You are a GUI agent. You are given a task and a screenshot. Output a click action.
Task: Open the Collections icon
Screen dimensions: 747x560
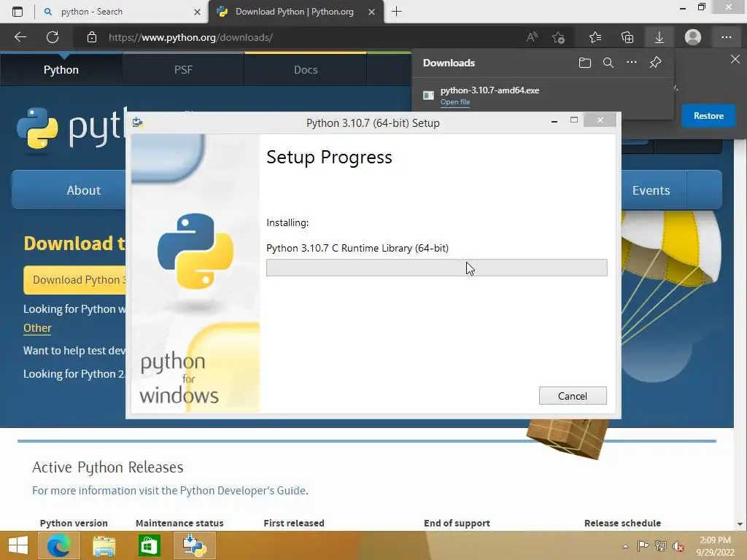(627, 37)
